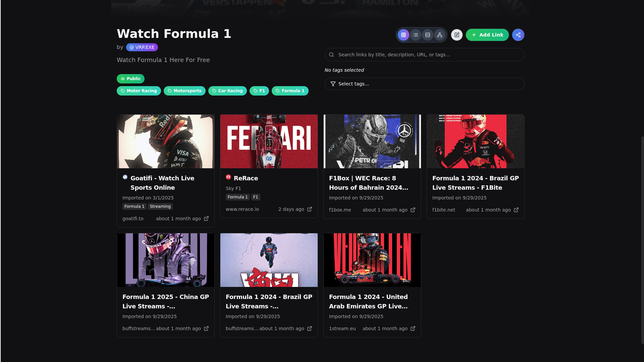This screenshot has width=644, height=362.
Task: Open f1bite.net external link icon
Action: click(516, 210)
